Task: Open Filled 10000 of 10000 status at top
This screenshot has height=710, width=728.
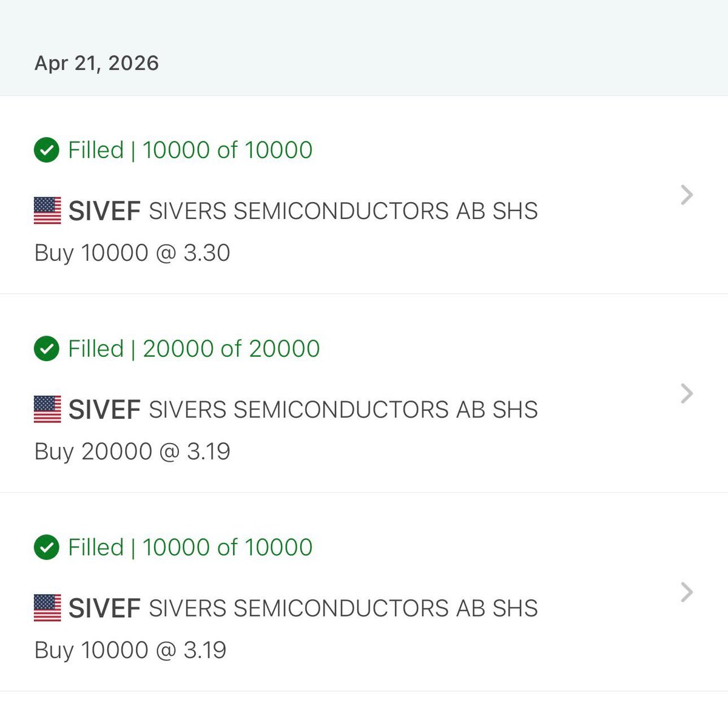Action: tap(190, 150)
